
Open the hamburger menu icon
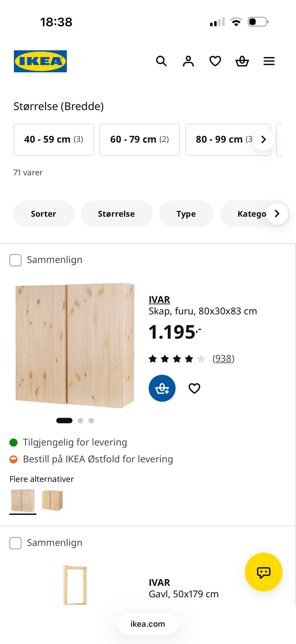[x=269, y=61]
